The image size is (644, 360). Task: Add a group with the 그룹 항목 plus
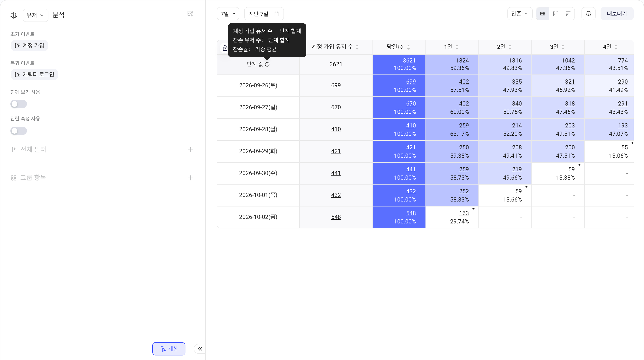tap(190, 178)
